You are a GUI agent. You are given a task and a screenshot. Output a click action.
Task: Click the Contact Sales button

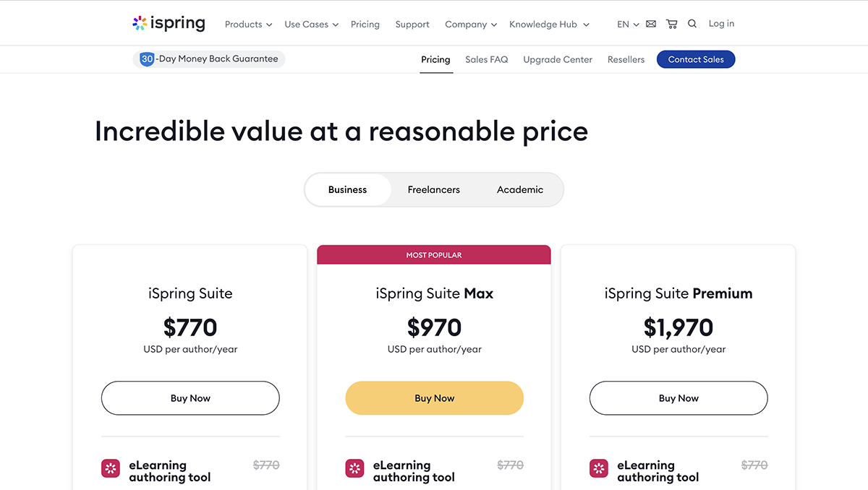tap(695, 59)
